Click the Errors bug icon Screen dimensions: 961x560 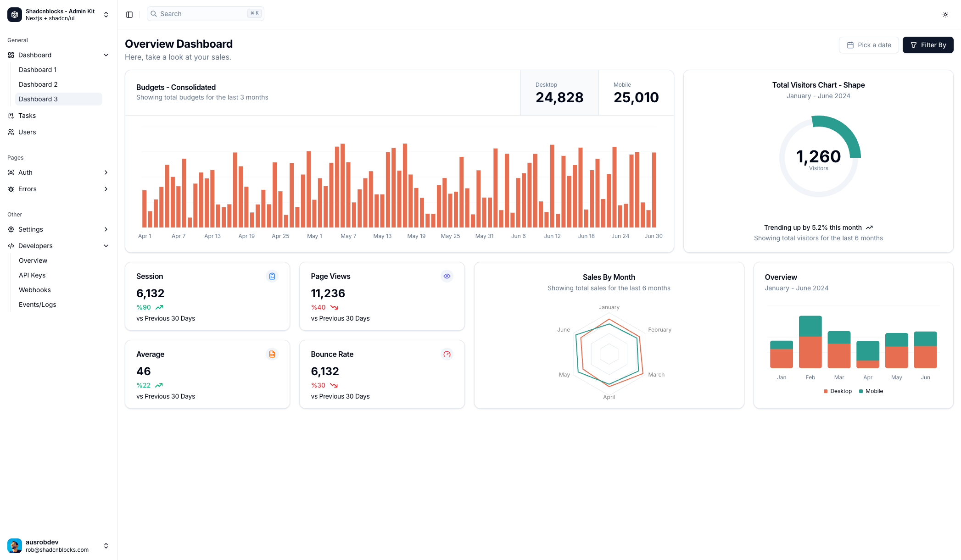(x=11, y=189)
